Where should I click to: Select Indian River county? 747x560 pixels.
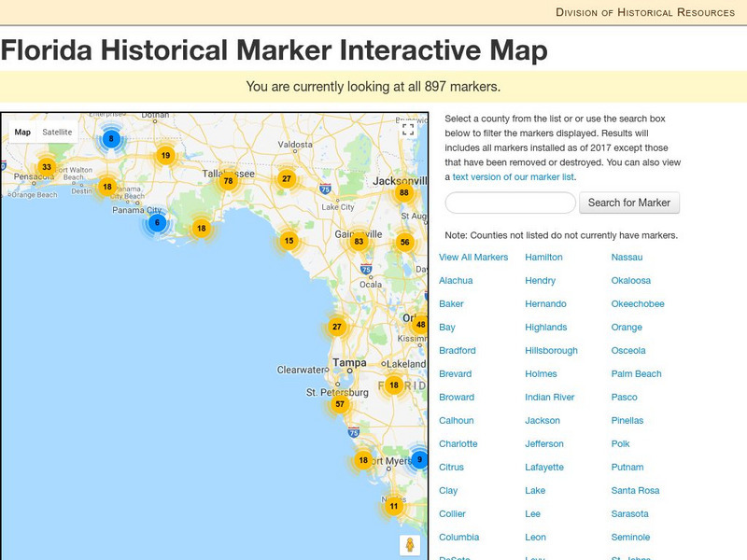click(550, 398)
